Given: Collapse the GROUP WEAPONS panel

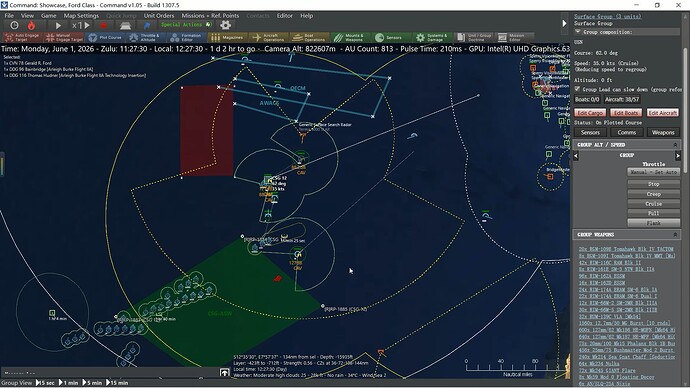Looking at the screenshot, I should coord(675,234).
